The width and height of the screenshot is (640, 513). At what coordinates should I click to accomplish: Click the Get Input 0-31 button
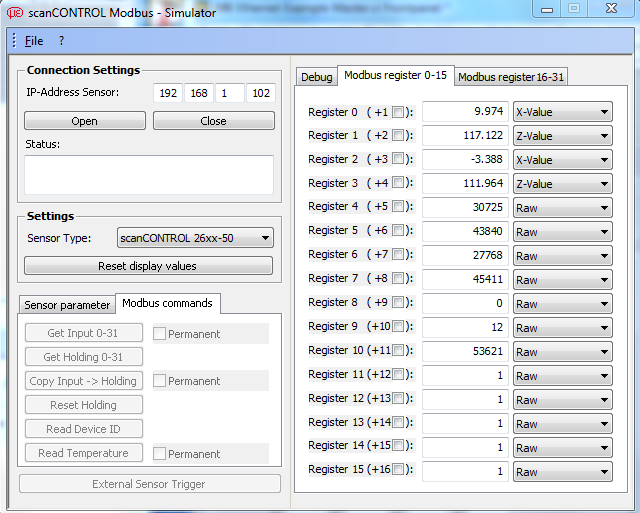tap(84, 333)
